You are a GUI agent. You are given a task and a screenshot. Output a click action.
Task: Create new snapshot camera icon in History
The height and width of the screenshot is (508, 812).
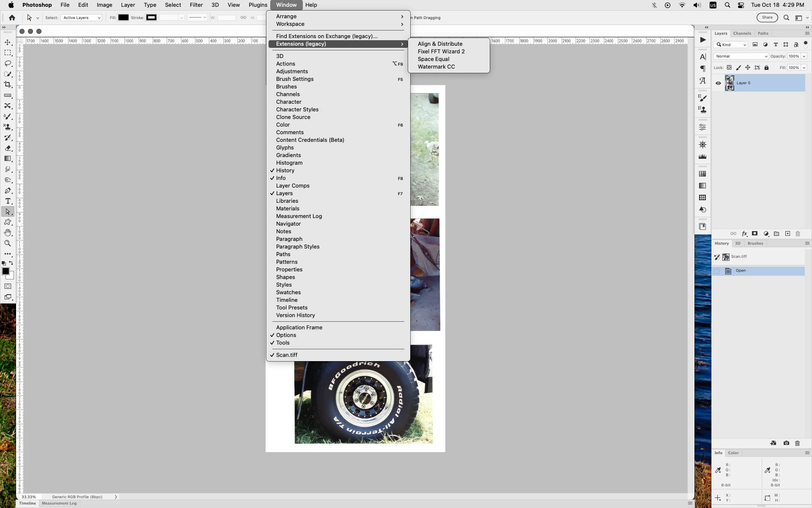click(786, 443)
